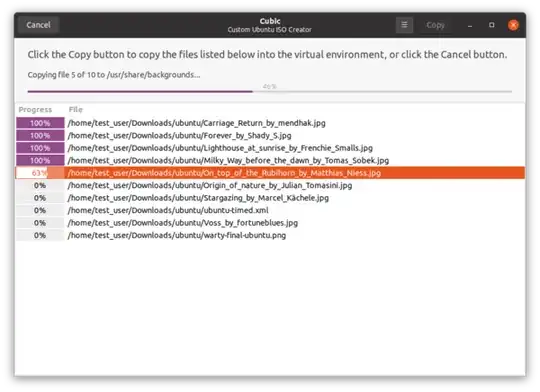
Task: Select the Voss_by_fortuneblues.jpg row
Action: point(270,223)
